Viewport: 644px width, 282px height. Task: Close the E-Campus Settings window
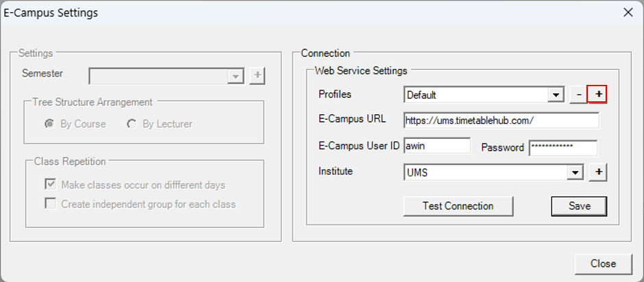click(x=628, y=13)
